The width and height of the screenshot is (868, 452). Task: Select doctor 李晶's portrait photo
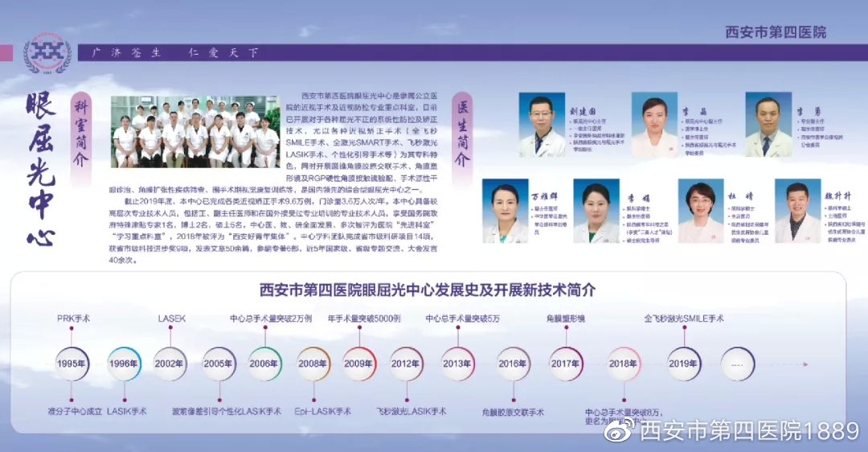click(x=654, y=125)
